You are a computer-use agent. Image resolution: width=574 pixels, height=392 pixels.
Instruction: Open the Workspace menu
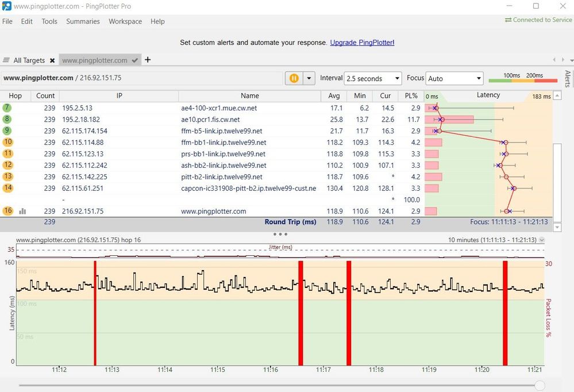[125, 21]
